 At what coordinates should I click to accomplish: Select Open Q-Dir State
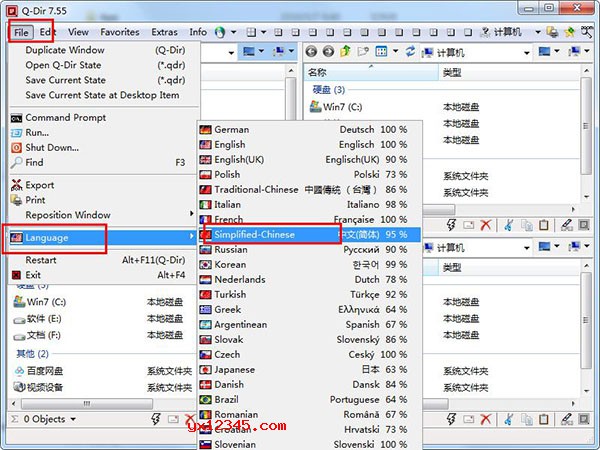(x=105, y=65)
